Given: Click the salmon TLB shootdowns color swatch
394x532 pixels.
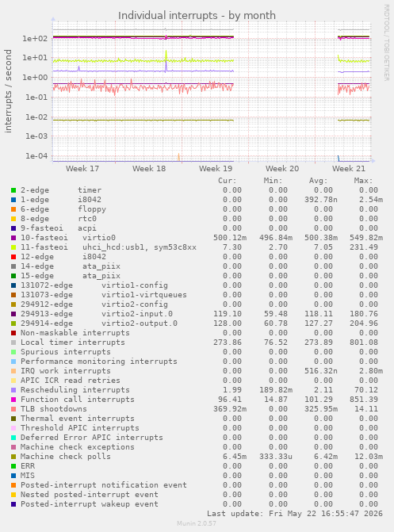Looking at the screenshot, I should 13,409.
